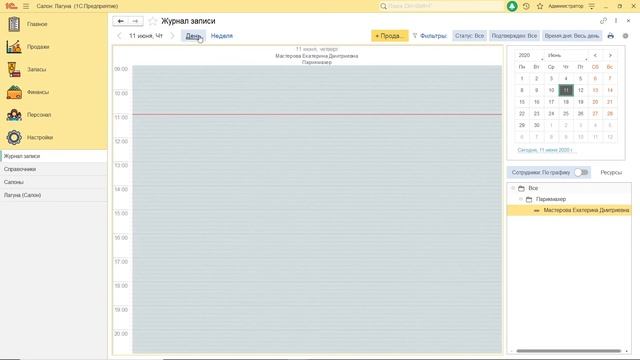Click the Фильтры button
The image size is (640, 360).
[429, 36]
